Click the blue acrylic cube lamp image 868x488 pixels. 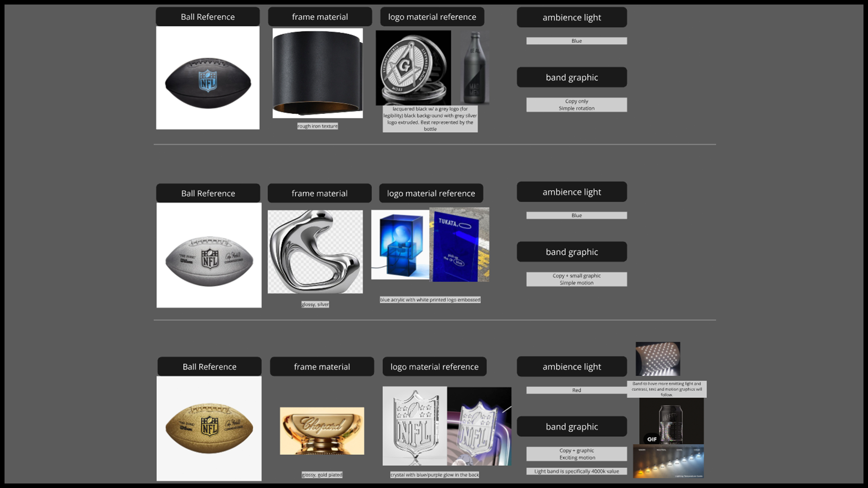[x=400, y=244]
